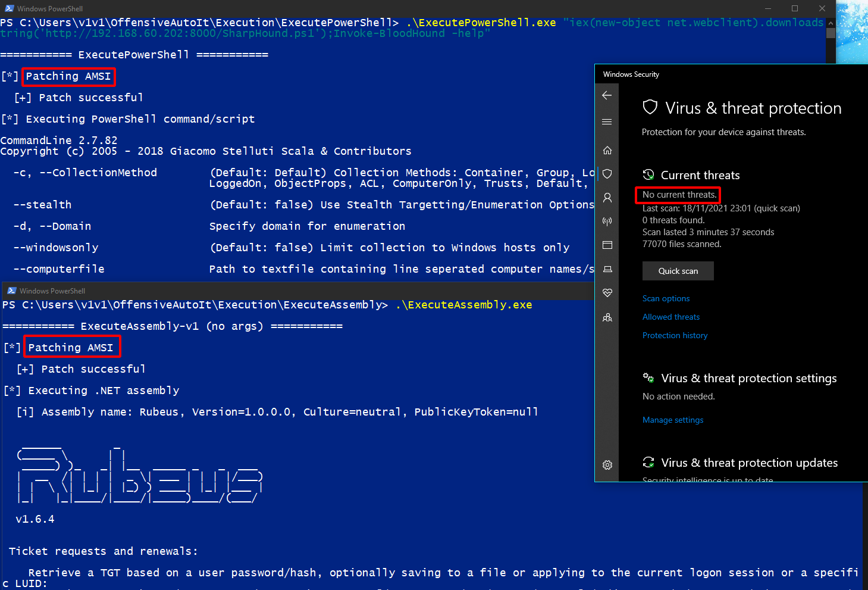This screenshot has width=868, height=590.
Task: Click the Virus & threat protection updates refresh icon
Action: (648, 463)
